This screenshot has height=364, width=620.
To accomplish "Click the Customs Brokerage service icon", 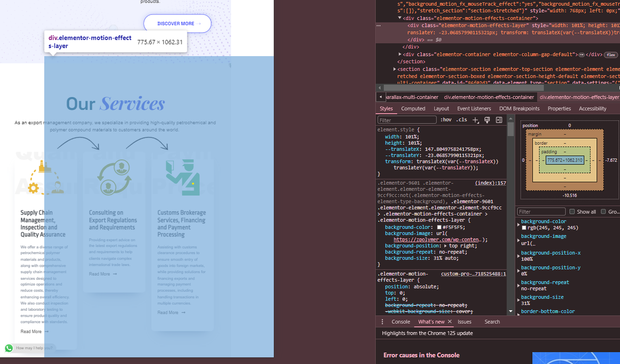I will point(183,177).
